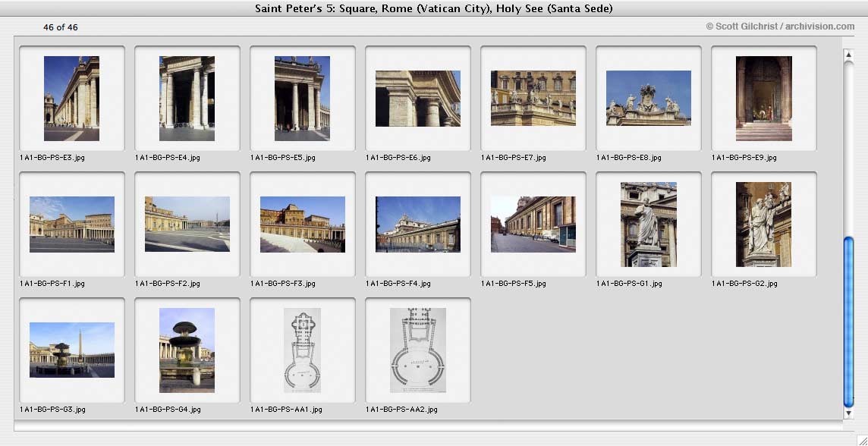Click filename label 1A1-BG-PS-G1.jpg
This screenshot has height=446, width=868.
pyautogui.click(x=629, y=284)
